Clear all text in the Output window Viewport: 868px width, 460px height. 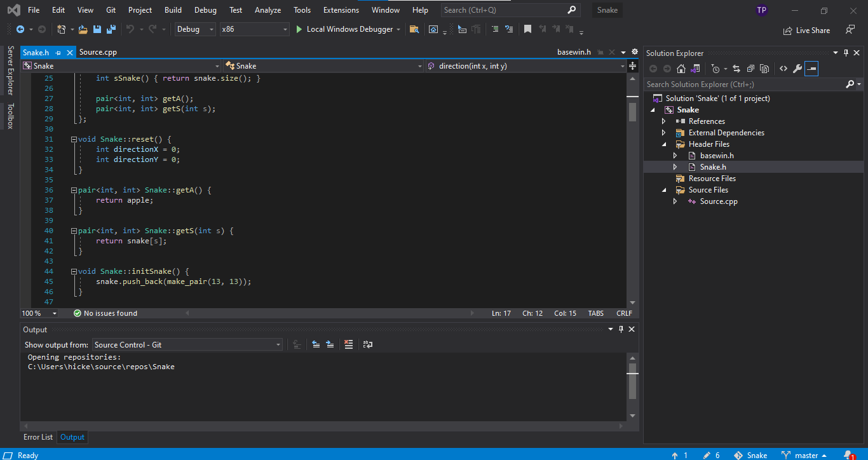pyautogui.click(x=348, y=344)
